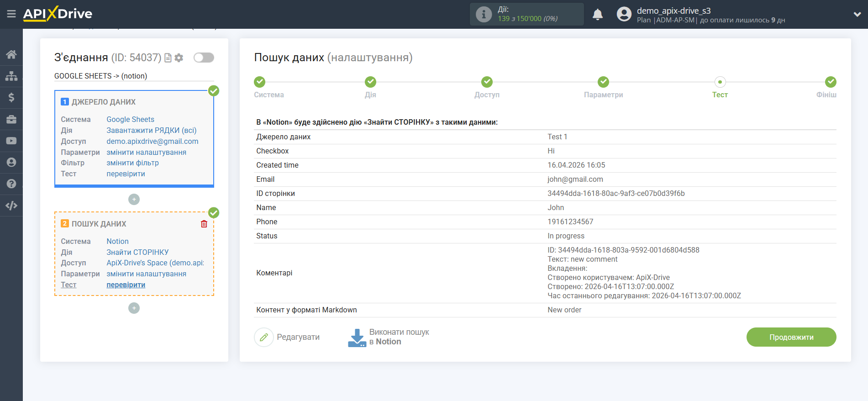This screenshot has width=868, height=401.
Task: Click the username demo_apix-drive_s3
Action: [x=673, y=11]
